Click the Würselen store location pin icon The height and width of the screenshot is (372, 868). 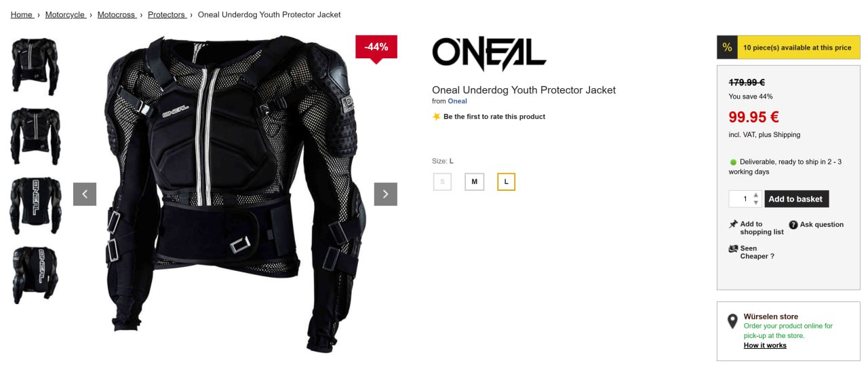(x=732, y=322)
